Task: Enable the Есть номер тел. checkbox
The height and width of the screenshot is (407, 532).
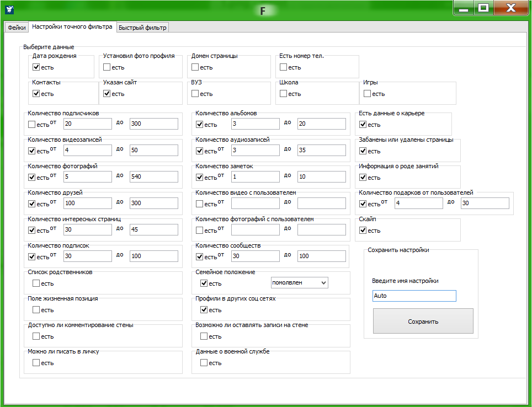Action: (284, 67)
